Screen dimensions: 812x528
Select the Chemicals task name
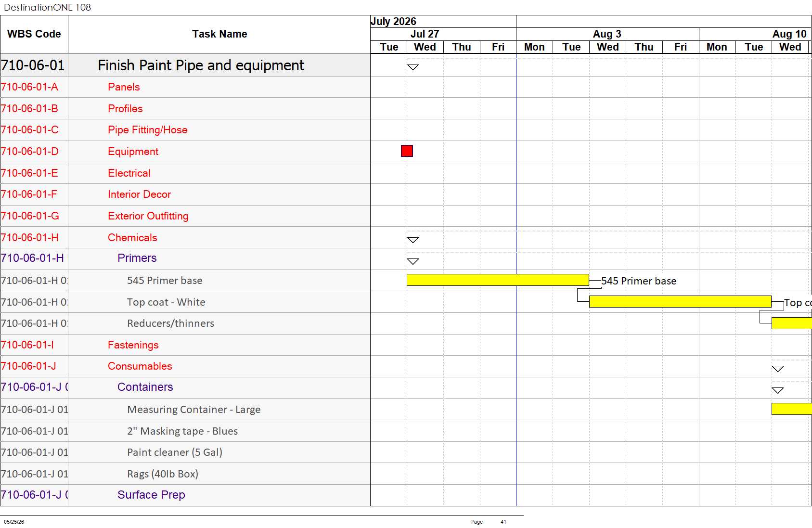pos(132,238)
